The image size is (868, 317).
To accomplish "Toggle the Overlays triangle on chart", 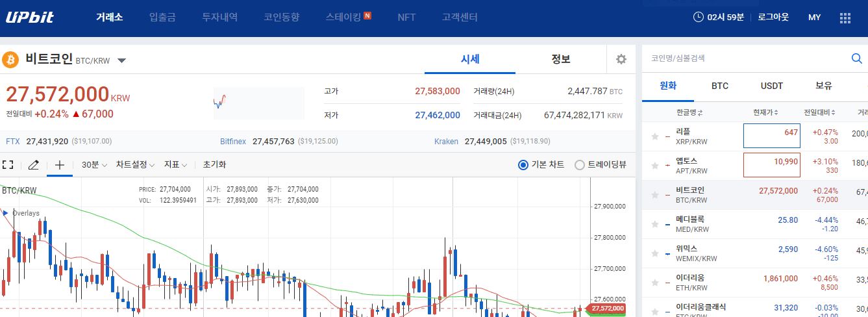I will tap(6, 213).
